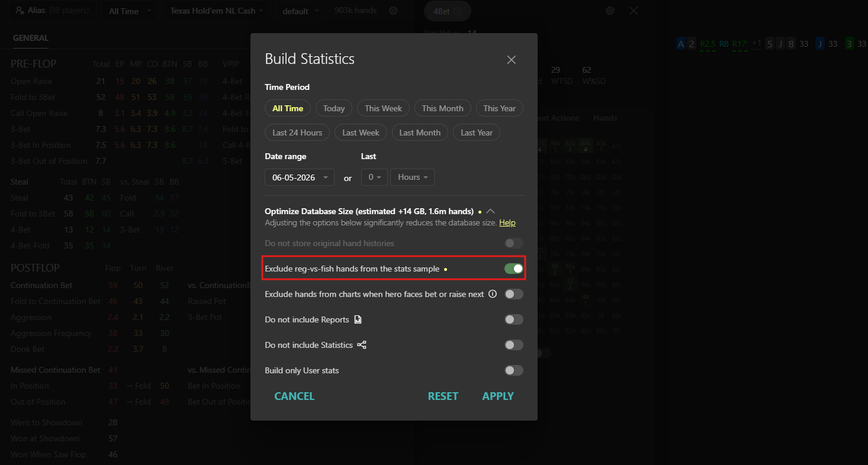
Task: Click the Won When Saw Flop label
Action: [49, 454]
